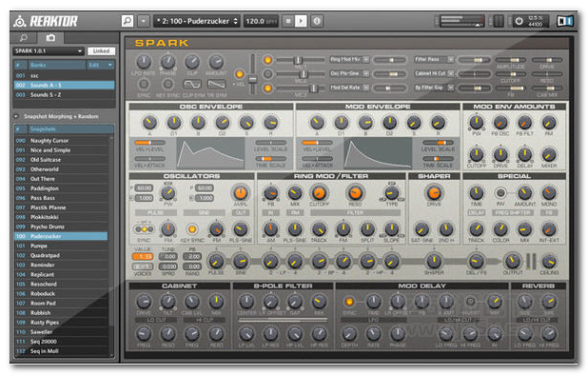Toggle the VEL orange LED button

[239, 74]
